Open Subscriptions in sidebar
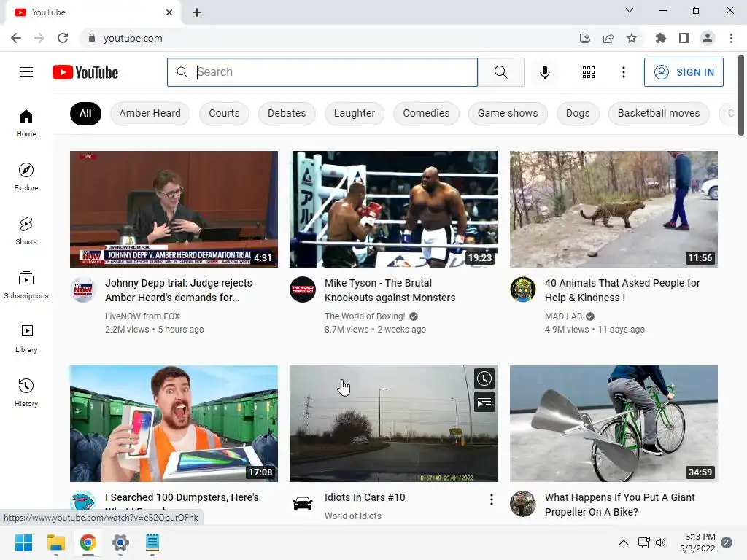The image size is (747, 560). point(26,285)
